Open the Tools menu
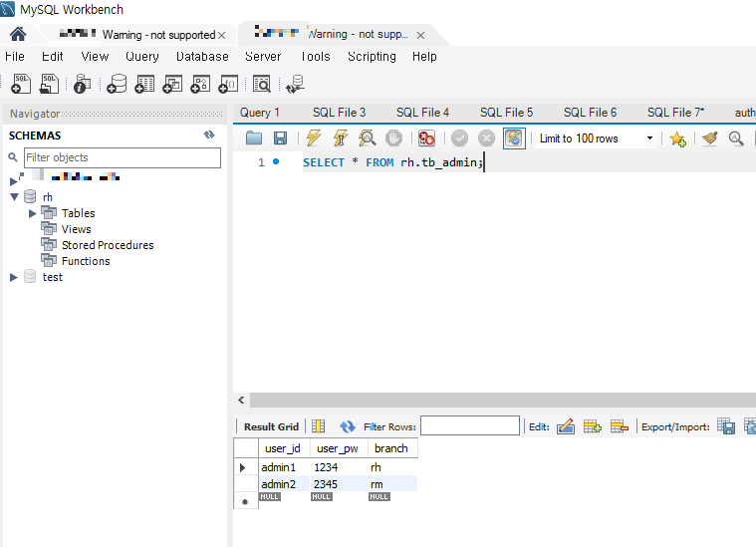The width and height of the screenshot is (756, 547). point(316,57)
